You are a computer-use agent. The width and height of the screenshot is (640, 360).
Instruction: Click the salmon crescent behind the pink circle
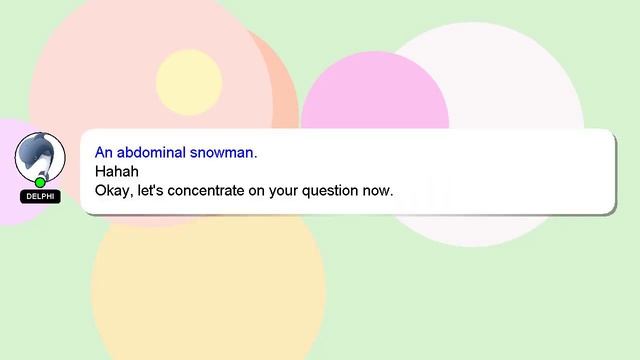coord(282,82)
